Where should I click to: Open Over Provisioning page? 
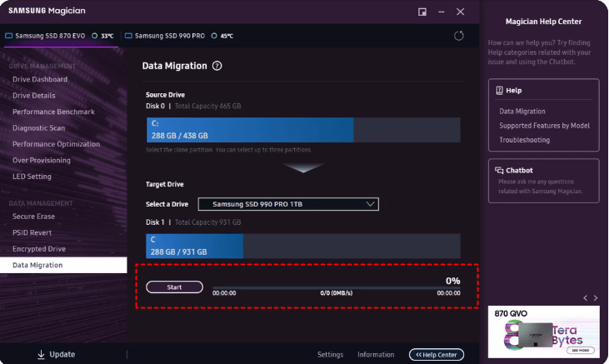click(42, 161)
